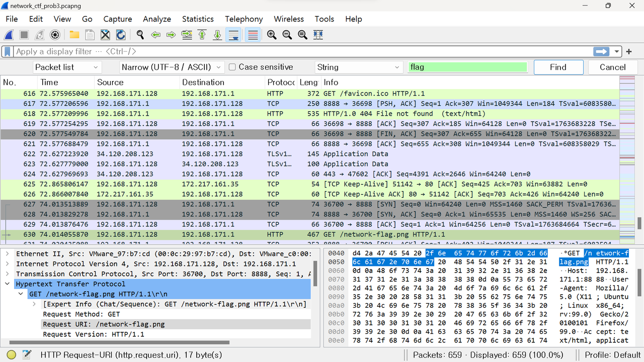Click go to specified packet icon
644x362 pixels.
pyautogui.click(x=187, y=35)
